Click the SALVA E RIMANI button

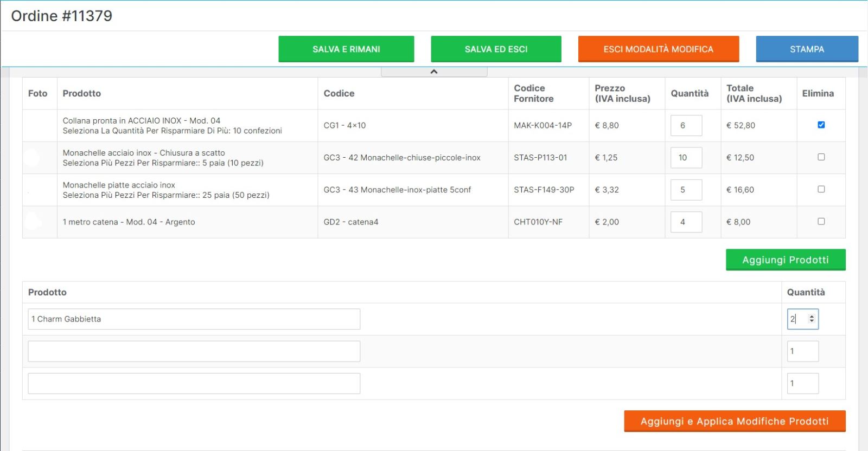tap(346, 49)
